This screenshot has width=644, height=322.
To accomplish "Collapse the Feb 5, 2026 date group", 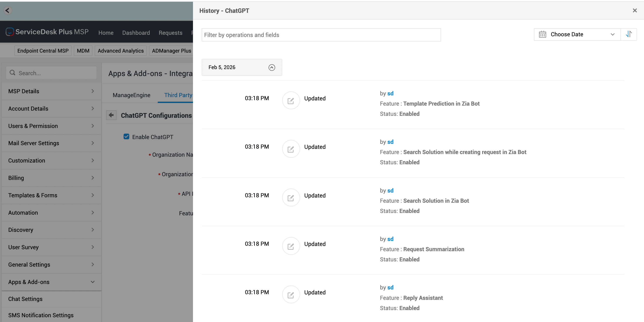I will (x=272, y=67).
